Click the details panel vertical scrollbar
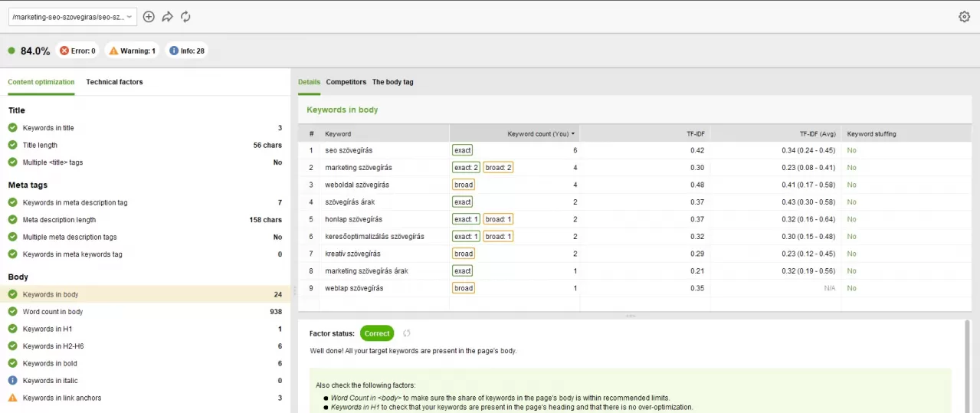980x413 pixels. click(967, 366)
